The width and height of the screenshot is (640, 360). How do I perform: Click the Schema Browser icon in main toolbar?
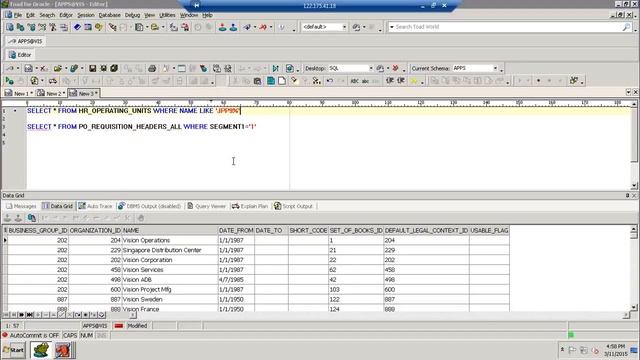coord(20,27)
